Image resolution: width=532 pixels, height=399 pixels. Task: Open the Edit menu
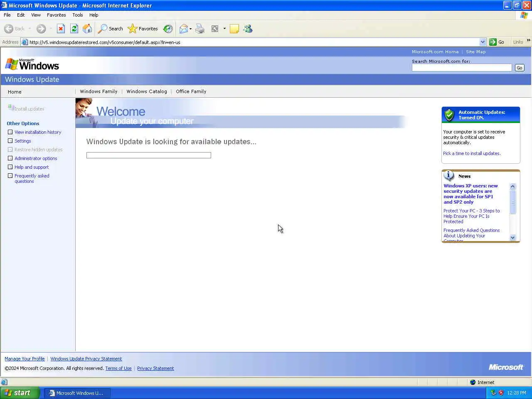[x=21, y=15]
